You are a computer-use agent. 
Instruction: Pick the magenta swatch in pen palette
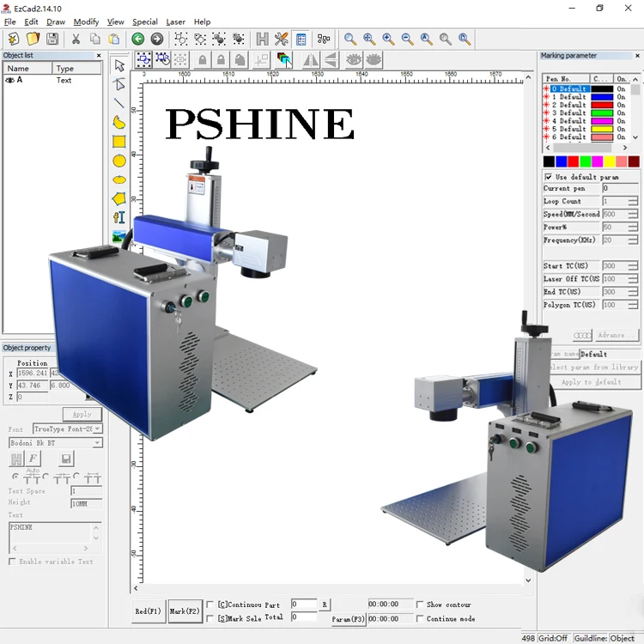597,161
